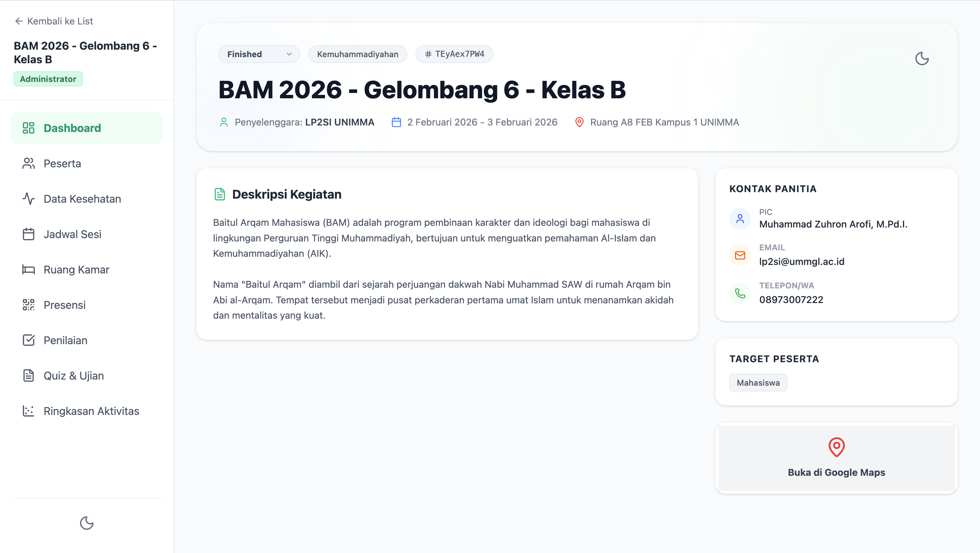Click the Presensi QR code icon
Screen dimensions: 980x553
pos(29,305)
